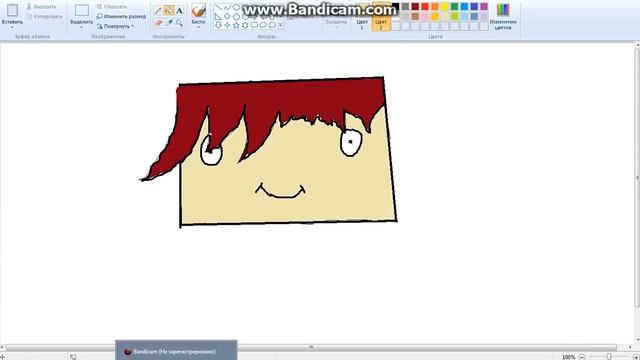This screenshot has height=360, width=640.
Task: Select the Eraser tool
Action: tap(158, 23)
